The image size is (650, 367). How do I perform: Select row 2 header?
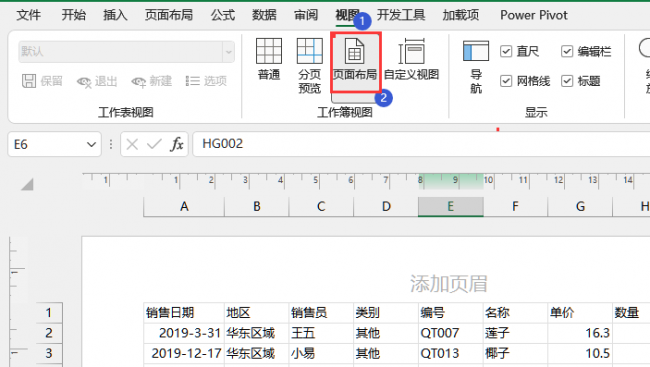coord(49,333)
